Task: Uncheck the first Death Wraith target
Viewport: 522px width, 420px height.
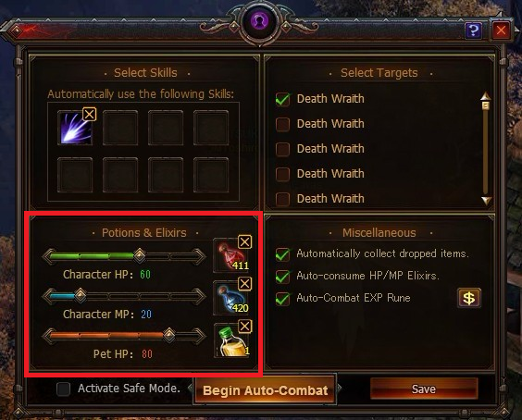Action: pos(282,99)
